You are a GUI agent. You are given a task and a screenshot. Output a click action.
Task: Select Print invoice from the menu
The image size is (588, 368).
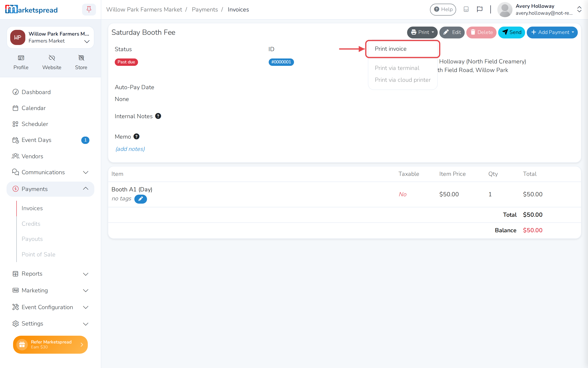(x=403, y=49)
